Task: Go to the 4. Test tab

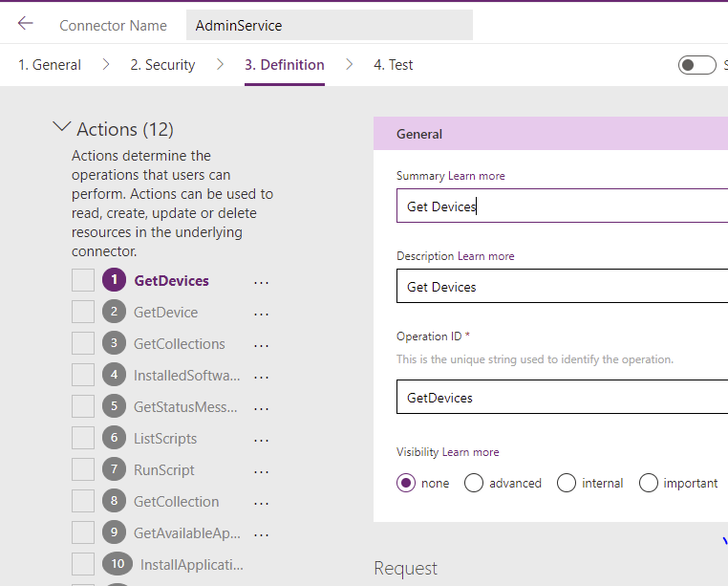Action: point(394,65)
